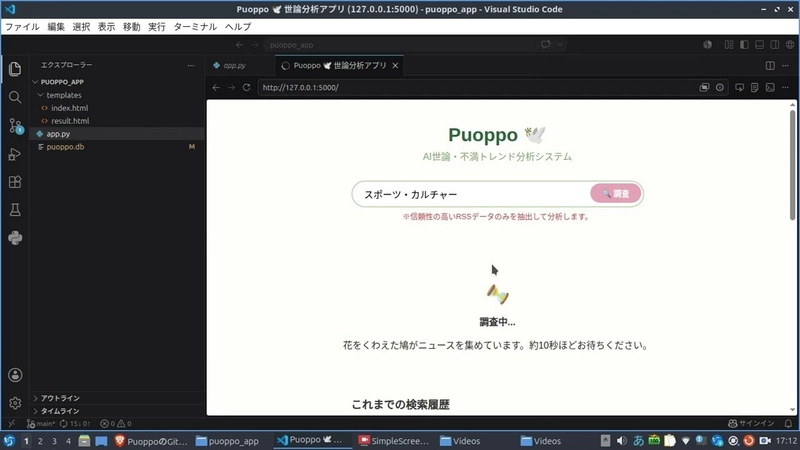The image size is (800, 450).
Task: Click the site info icon in URL bar
Action: point(720,88)
